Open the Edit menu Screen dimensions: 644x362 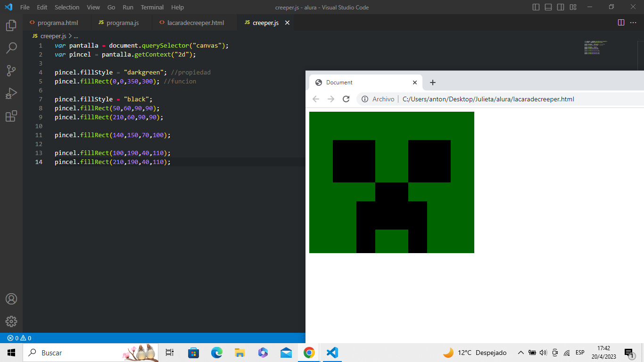point(42,7)
